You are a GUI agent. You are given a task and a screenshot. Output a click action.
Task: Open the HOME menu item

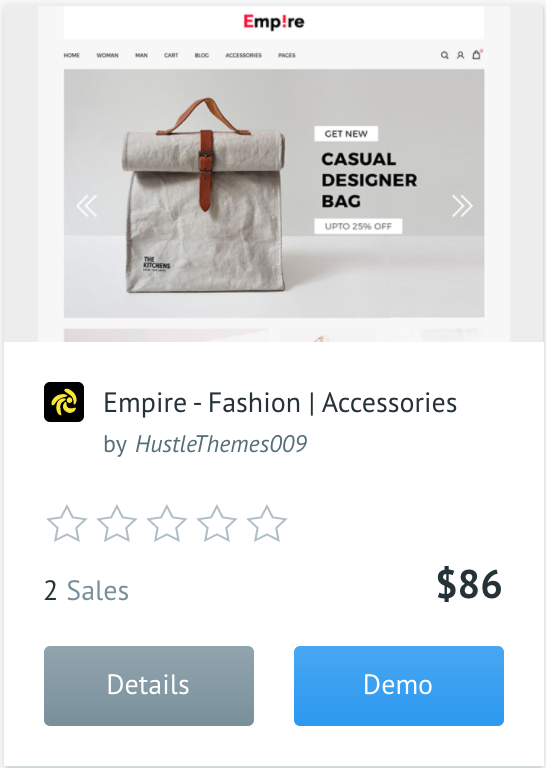pos(71,55)
